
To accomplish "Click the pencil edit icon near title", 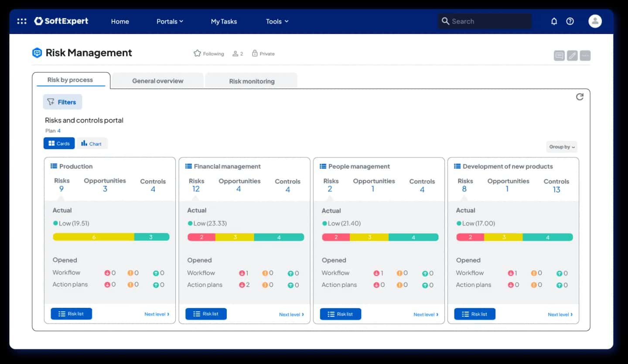I will 572,55.
